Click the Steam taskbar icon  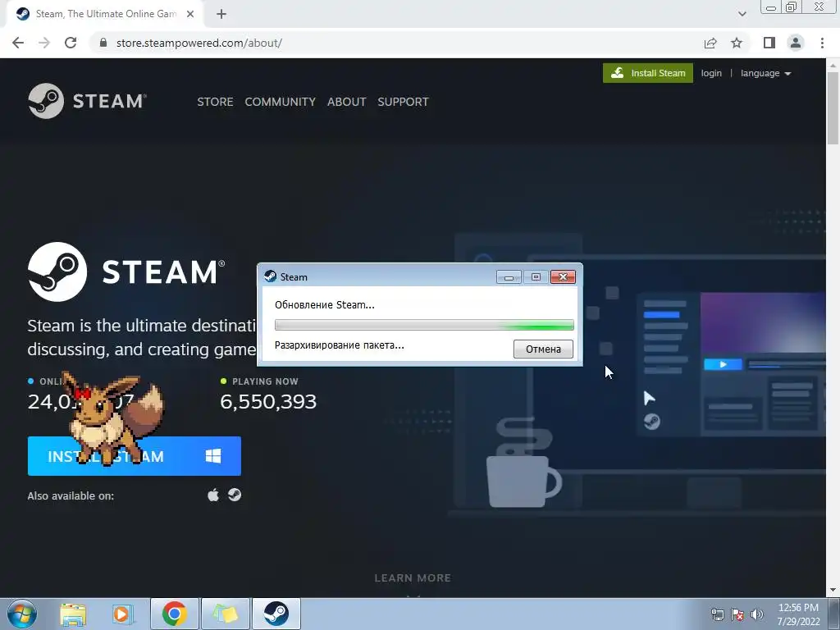(276, 614)
